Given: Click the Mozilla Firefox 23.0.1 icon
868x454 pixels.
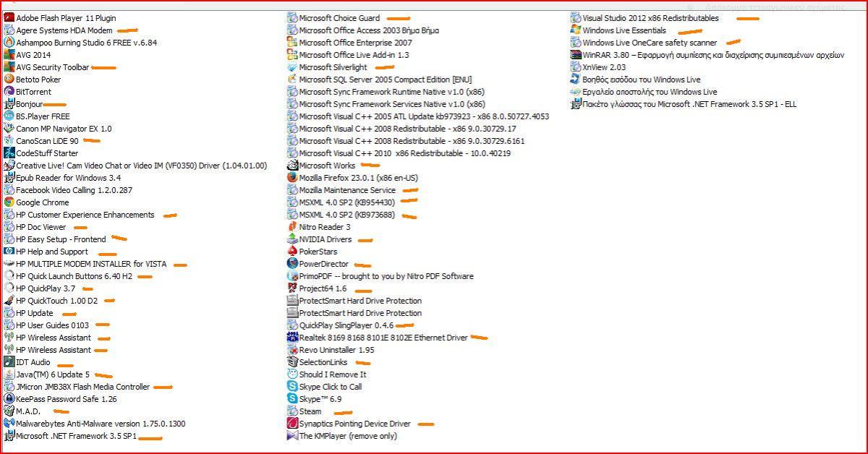Looking at the screenshot, I should coord(292,178).
